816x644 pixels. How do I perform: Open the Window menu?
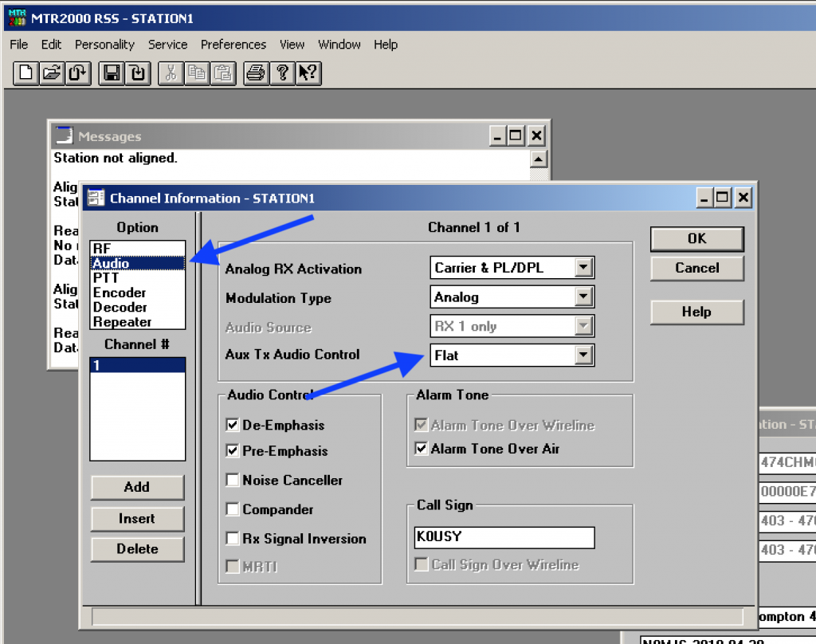(339, 45)
